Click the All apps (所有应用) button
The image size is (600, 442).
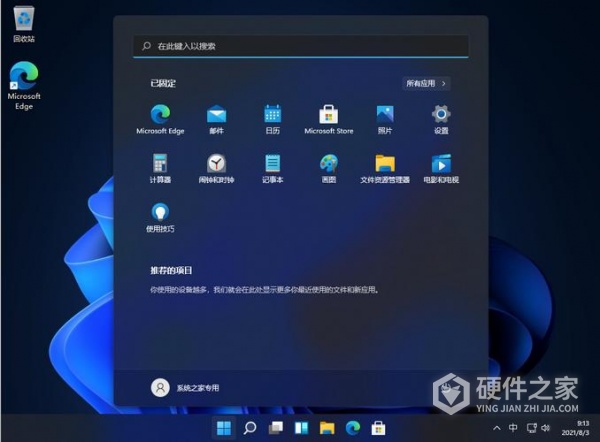pyautogui.click(x=426, y=83)
